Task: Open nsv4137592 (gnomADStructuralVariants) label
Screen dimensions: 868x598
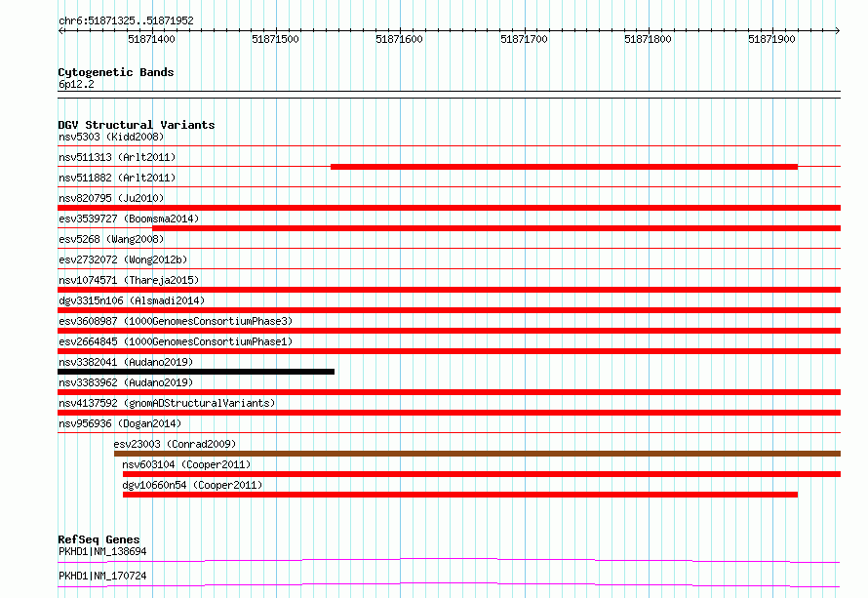Action: pyautogui.click(x=167, y=403)
